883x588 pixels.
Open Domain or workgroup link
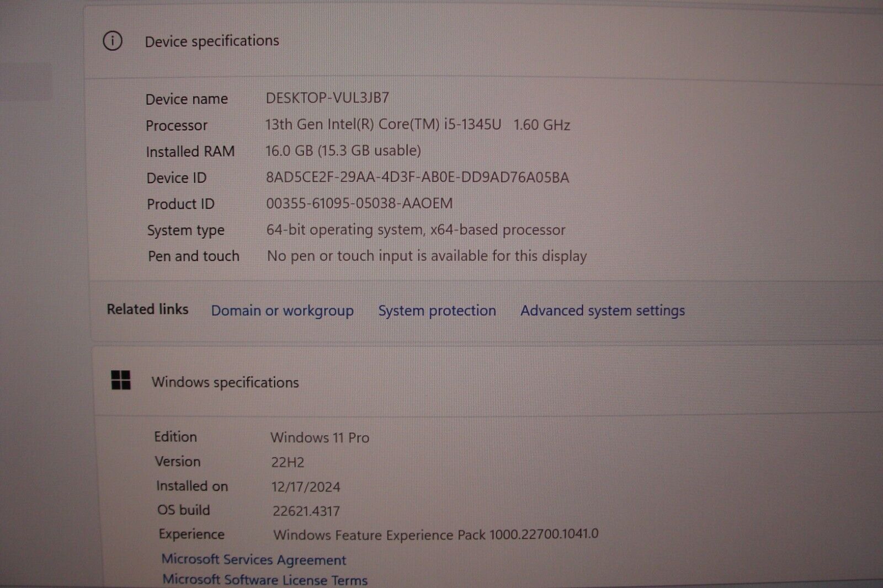pyautogui.click(x=283, y=311)
